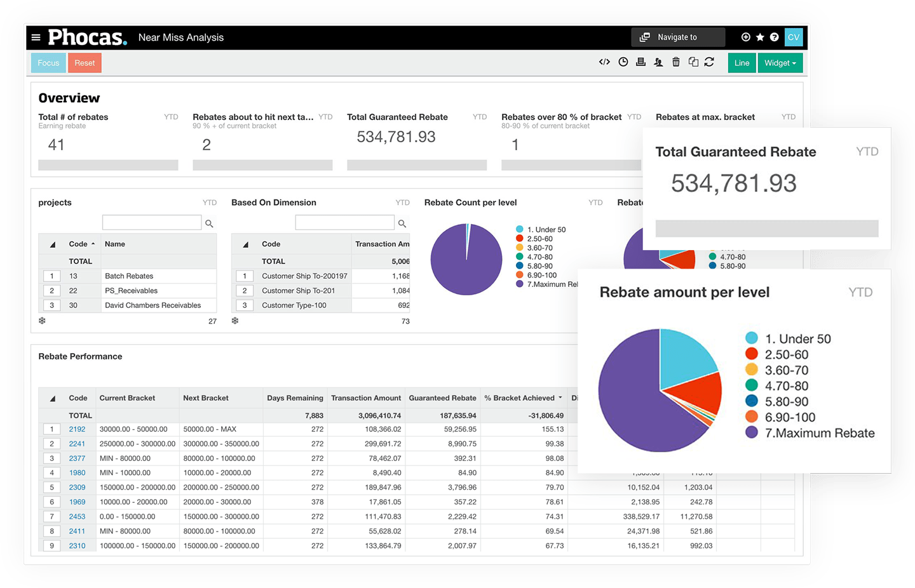Screen dimensions: 915x588
Task: Open the Navigate to menu
Action: click(677, 37)
